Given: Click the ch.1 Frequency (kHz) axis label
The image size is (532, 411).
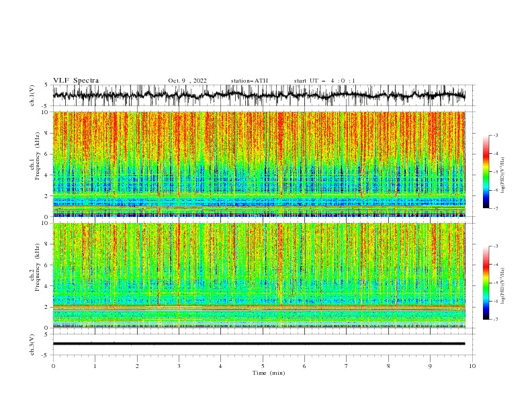Looking at the screenshot, I should click(x=35, y=156).
